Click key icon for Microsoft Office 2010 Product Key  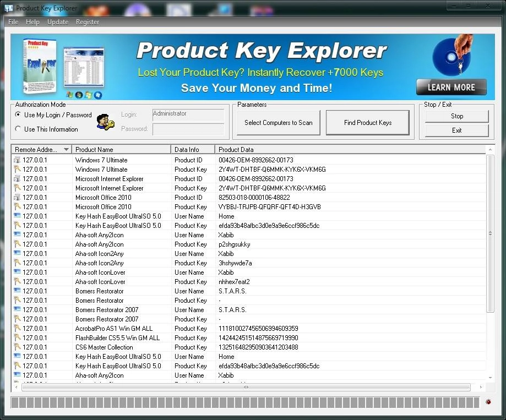click(17, 206)
